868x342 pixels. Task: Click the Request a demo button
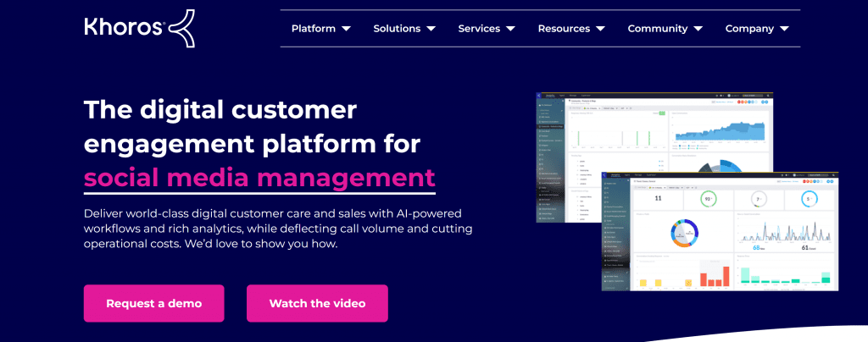pos(154,303)
